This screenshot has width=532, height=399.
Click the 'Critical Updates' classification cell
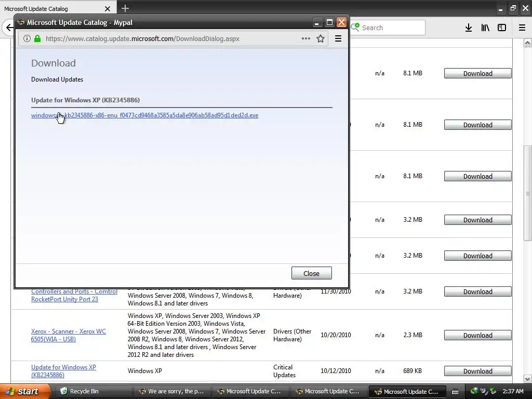pyautogui.click(x=284, y=371)
